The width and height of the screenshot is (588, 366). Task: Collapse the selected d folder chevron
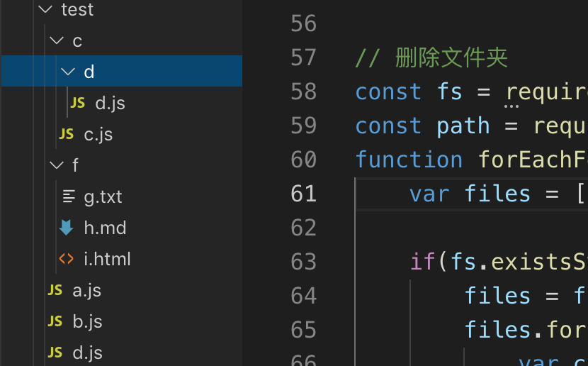coord(68,72)
